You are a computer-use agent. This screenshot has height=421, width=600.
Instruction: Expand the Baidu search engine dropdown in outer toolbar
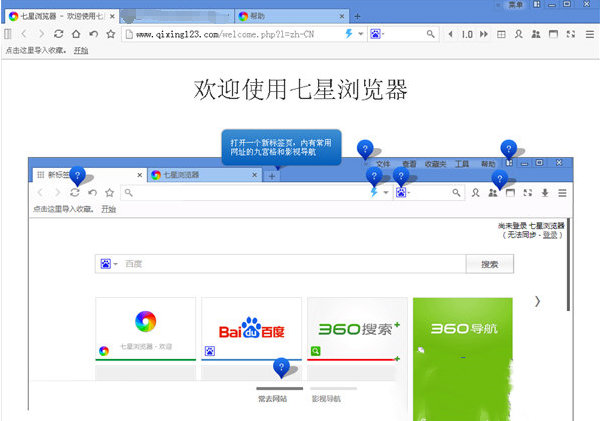tap(381, 34)
